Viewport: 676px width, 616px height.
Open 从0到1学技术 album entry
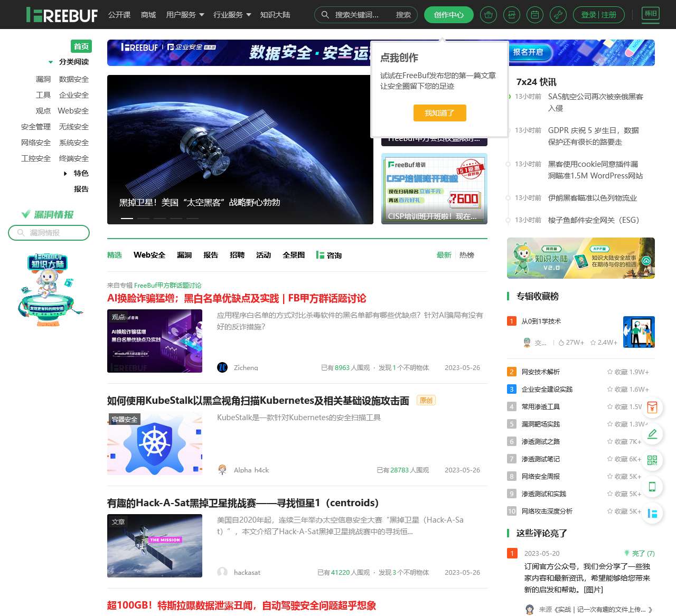541,321
